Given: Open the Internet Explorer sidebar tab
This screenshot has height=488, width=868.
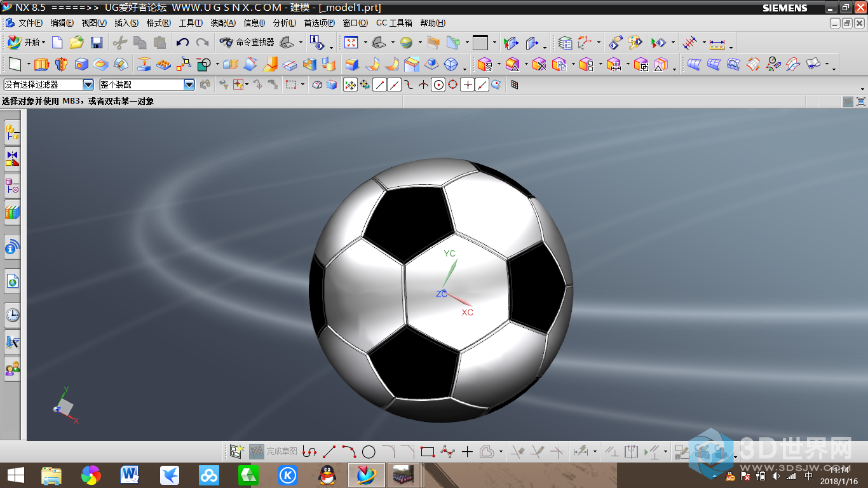Looking at the screenshot, I should coord(12,280).
